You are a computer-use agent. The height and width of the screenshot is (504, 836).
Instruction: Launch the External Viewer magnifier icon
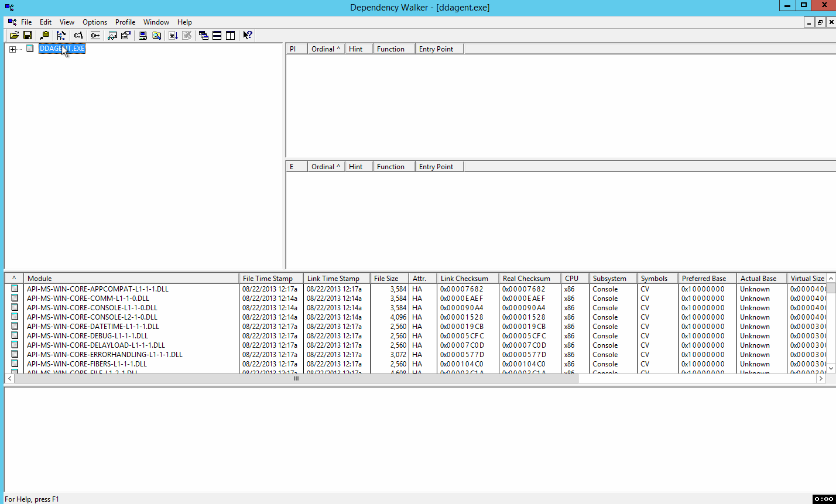coord(156,35)
